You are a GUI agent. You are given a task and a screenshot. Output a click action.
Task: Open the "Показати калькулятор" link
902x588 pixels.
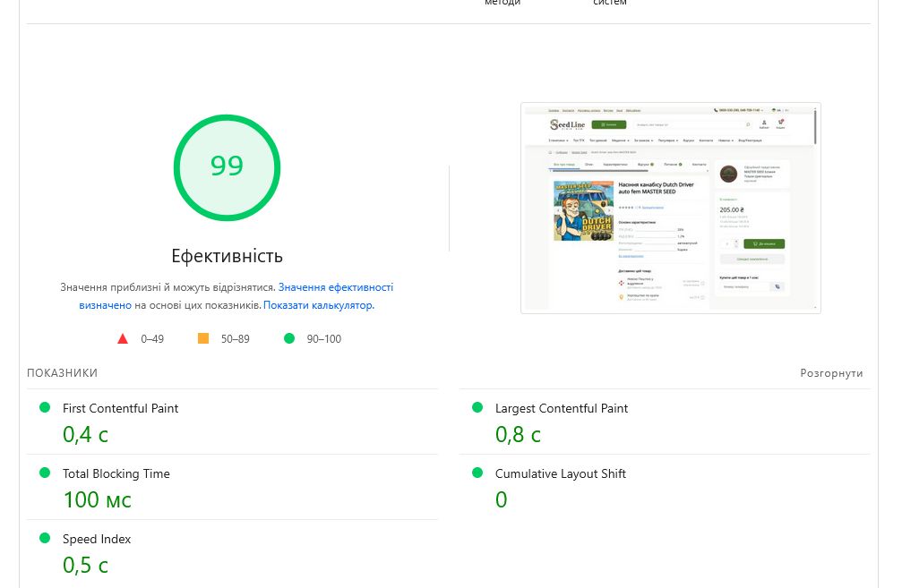click(x=318, y=305)
